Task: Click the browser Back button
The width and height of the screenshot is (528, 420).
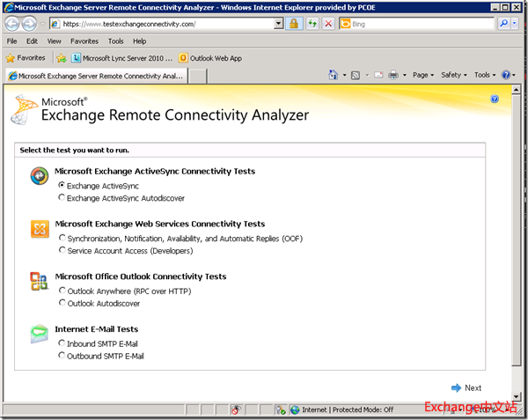Action: [13, 24]
